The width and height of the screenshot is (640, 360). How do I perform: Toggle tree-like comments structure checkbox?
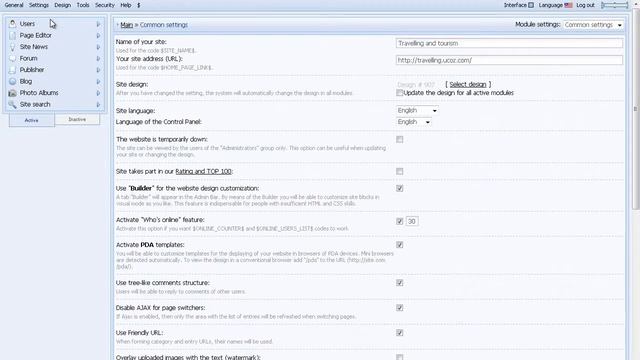coord(400,283)
